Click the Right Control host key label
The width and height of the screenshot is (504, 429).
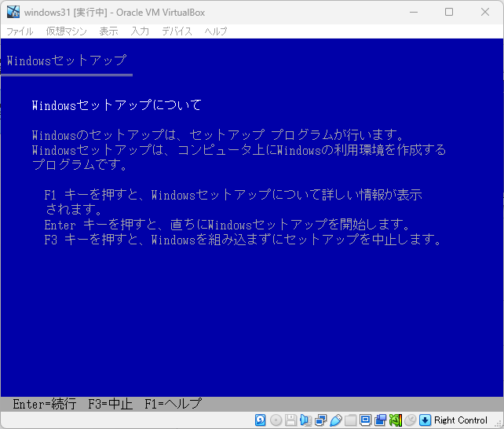[461, 420]
